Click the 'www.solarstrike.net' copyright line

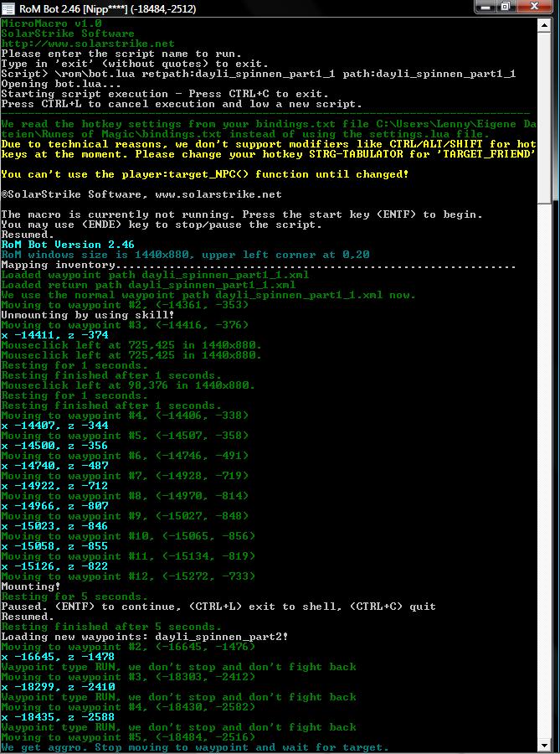[x=141, y=194]
